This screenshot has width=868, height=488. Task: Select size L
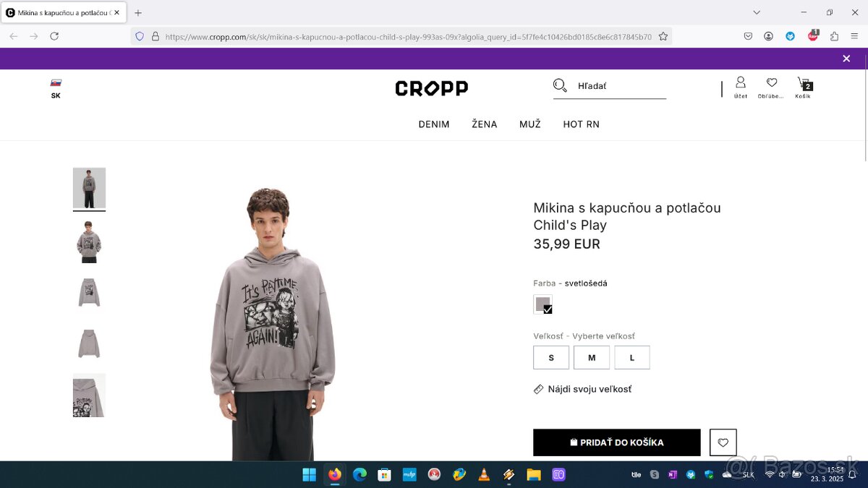(632, 358)
